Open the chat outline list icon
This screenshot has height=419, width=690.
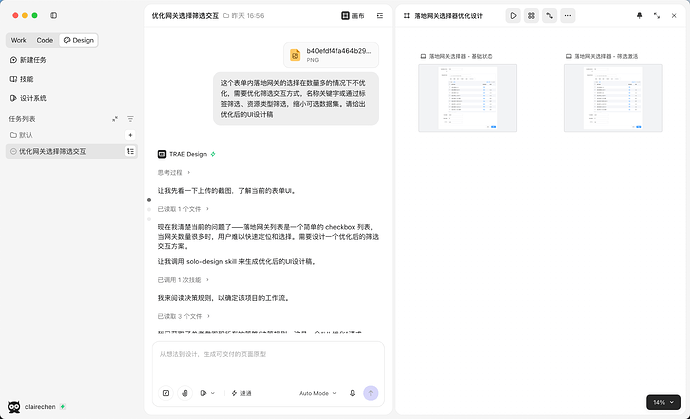pos(380,15)
